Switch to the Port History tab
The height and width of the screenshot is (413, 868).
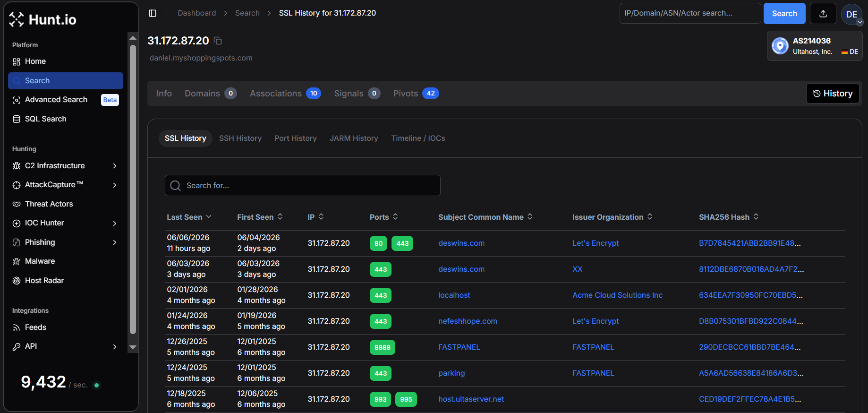(x=296, y=138)
